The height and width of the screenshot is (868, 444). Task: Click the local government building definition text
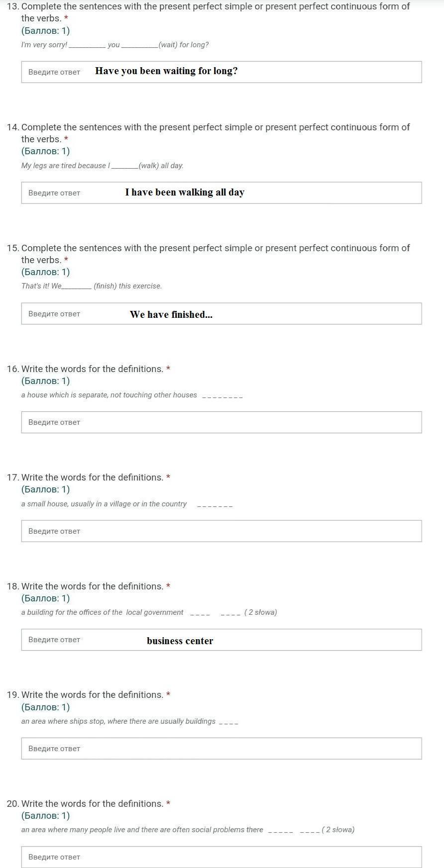tap(102, 612)
